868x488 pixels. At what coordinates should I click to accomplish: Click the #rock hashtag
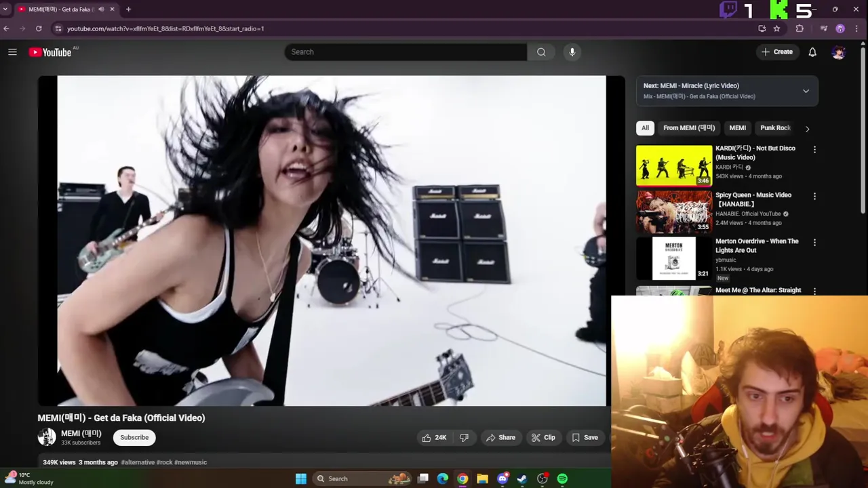[x=165, y=462]
